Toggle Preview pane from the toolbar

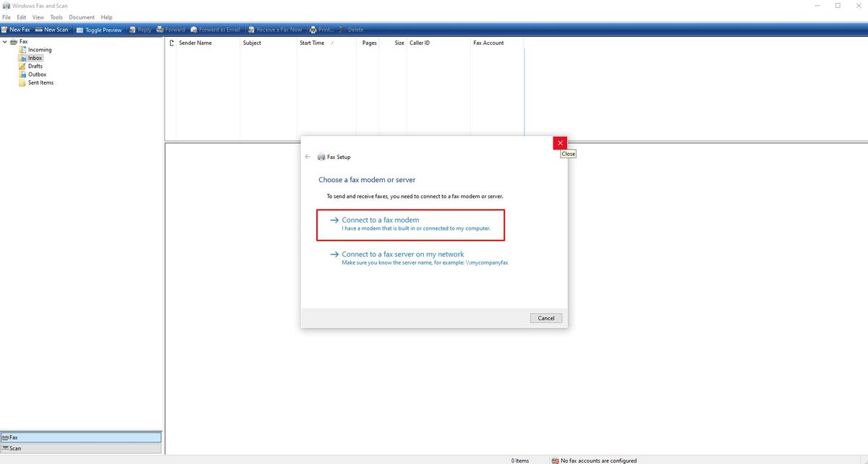[99, 30]
